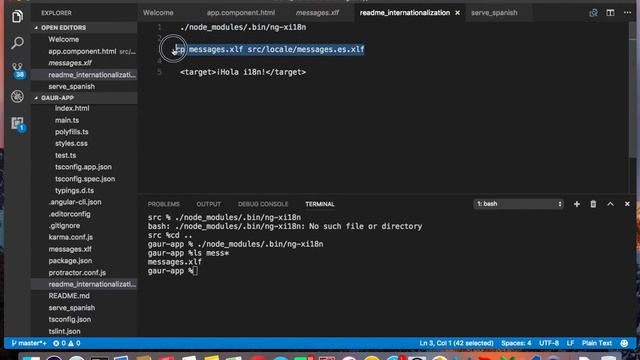Open the Search view icon
The image size is (640, 360).
17,42
